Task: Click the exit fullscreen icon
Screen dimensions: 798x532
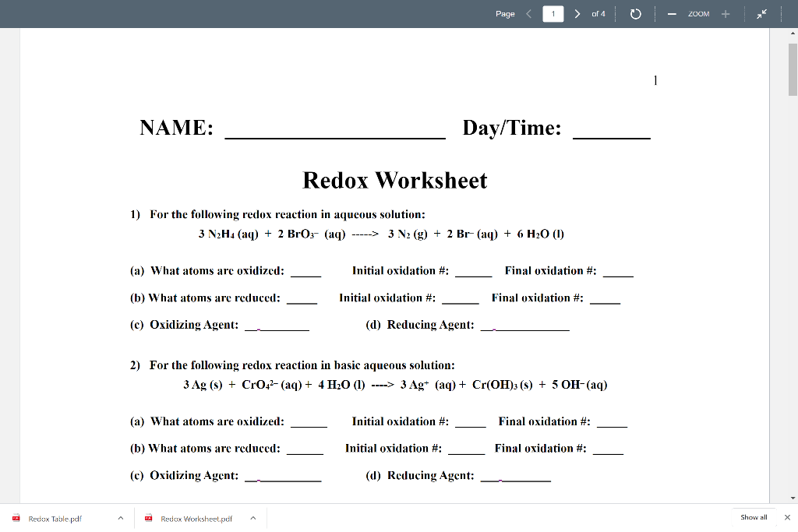Action: (762, 13)
